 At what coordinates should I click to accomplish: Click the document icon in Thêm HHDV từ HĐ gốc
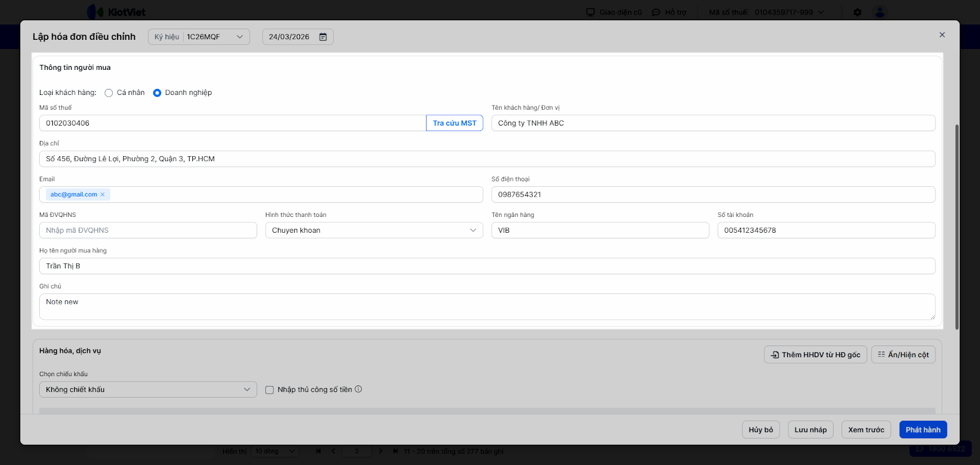tap(775, 355)
